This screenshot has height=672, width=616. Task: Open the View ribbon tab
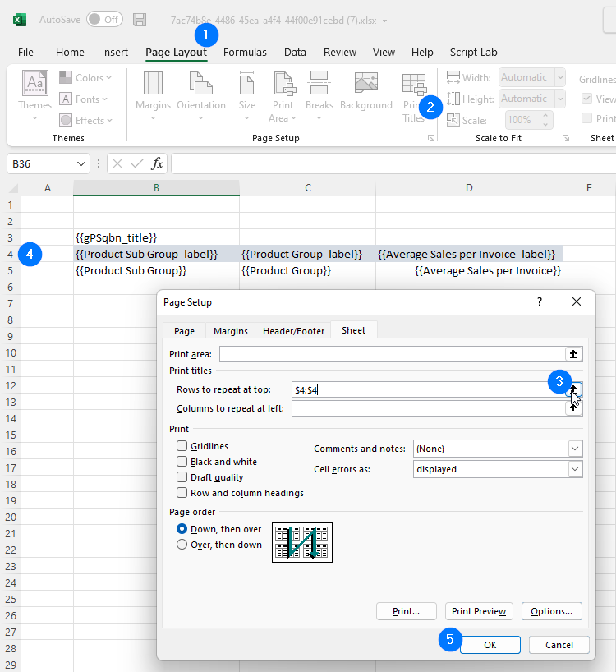pyautogui.click(x=384, y=53)
